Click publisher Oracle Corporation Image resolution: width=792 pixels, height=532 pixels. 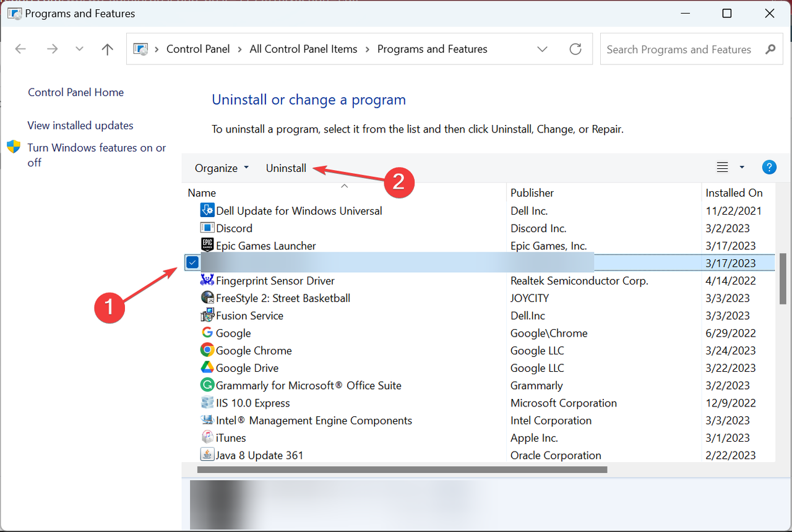[556, 455]
